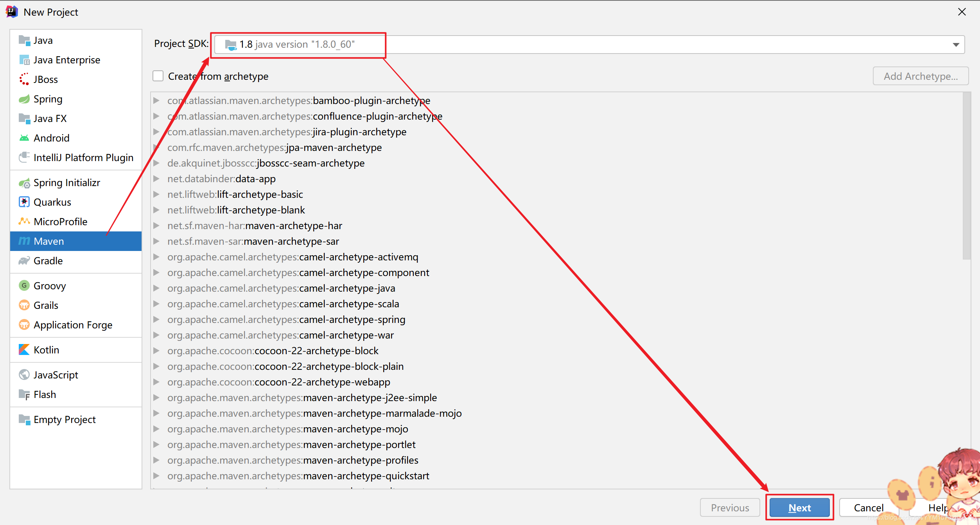Image resolution: width=980 pixels, height=525 pixels.
Task: Click the Cancel button
Action: [x=869, y=508]
